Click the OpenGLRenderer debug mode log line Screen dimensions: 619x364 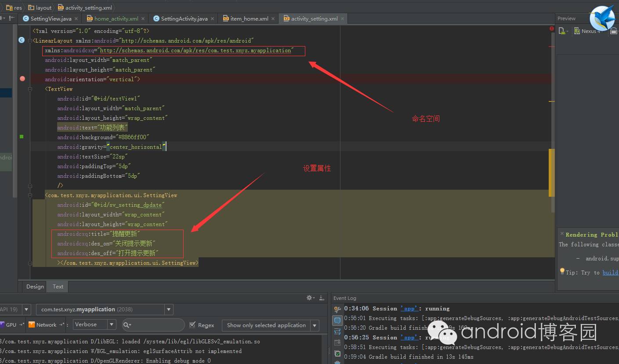coord(105,361)
